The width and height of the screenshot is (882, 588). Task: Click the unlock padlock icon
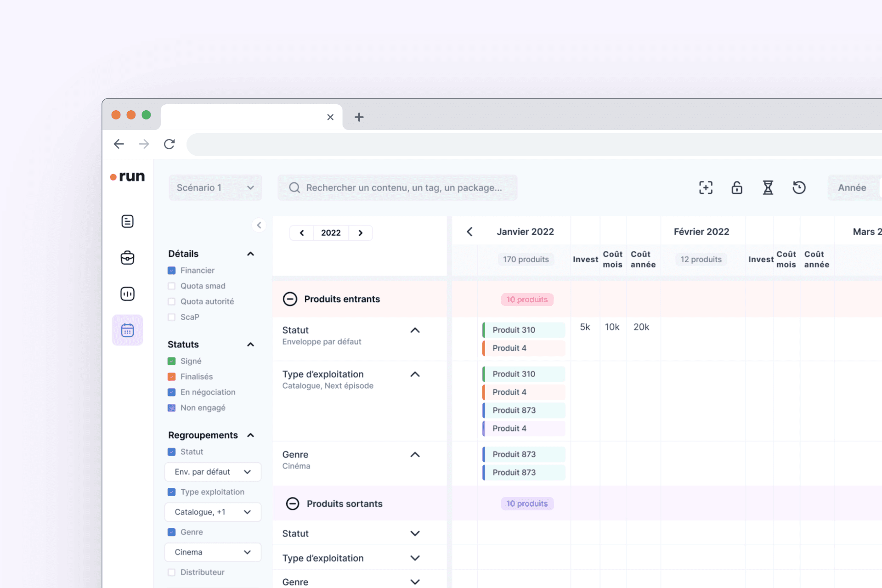coord(737,187)
